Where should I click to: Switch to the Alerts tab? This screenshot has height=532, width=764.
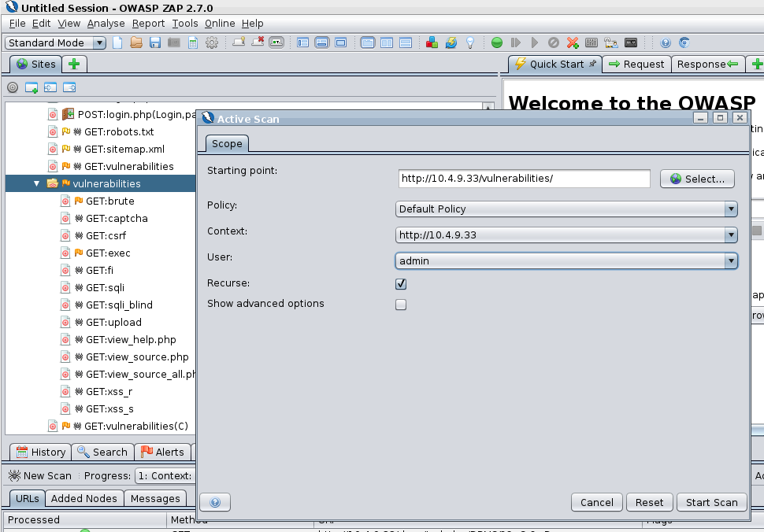[163, 453]
